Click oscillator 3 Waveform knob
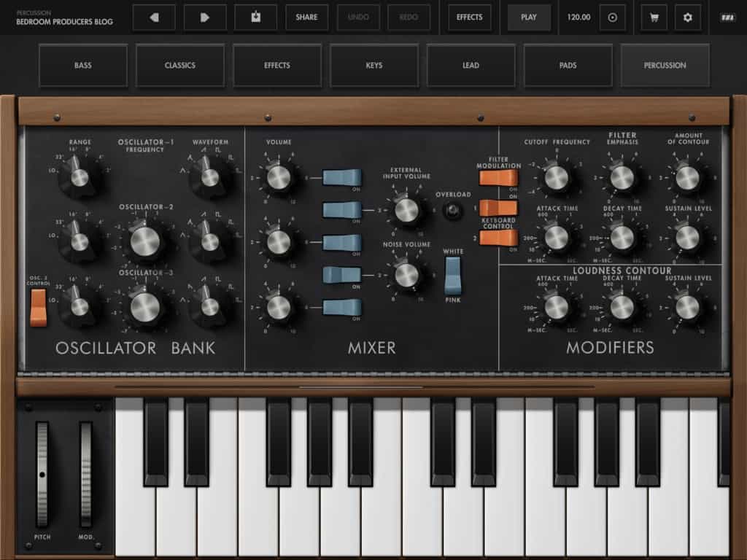The width and height of the screenshot is (747, 560). tap(209, 307)
